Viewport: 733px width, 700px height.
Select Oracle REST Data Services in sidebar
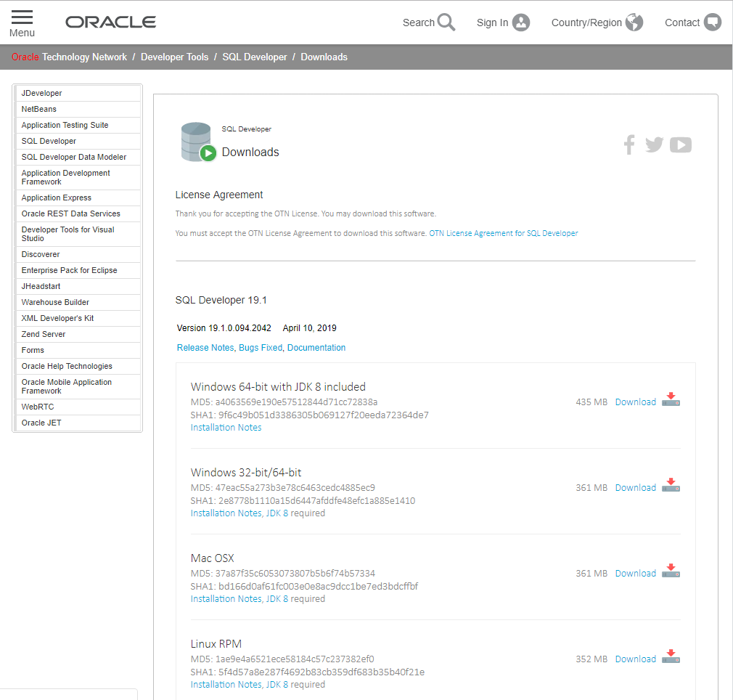(x=78, y=213)
